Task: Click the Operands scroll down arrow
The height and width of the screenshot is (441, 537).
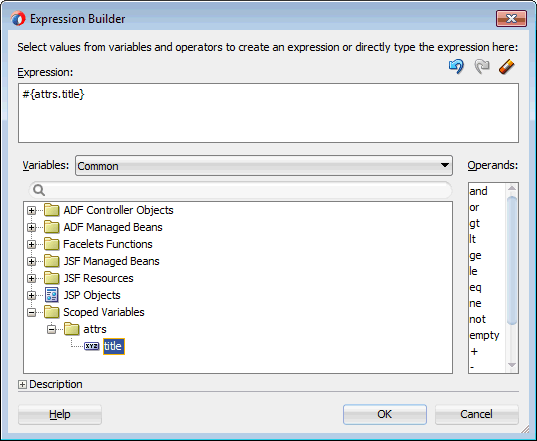Action: [x=512, y=365]
